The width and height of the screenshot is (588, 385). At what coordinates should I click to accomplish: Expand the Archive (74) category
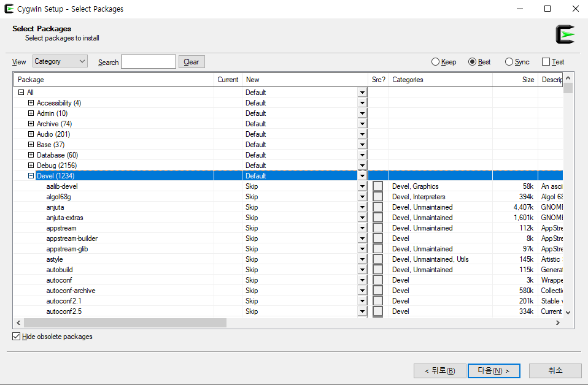pyautogui.click(x=31, y=124)
